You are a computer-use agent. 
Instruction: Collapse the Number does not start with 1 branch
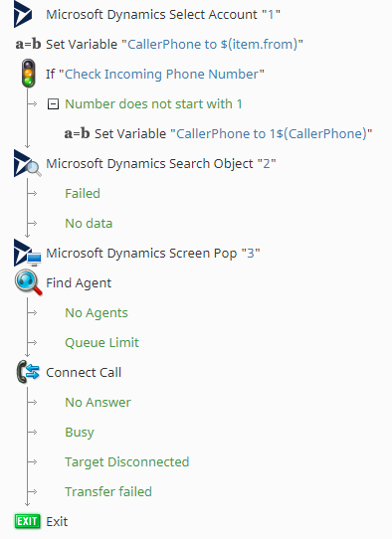coord(53,103)
